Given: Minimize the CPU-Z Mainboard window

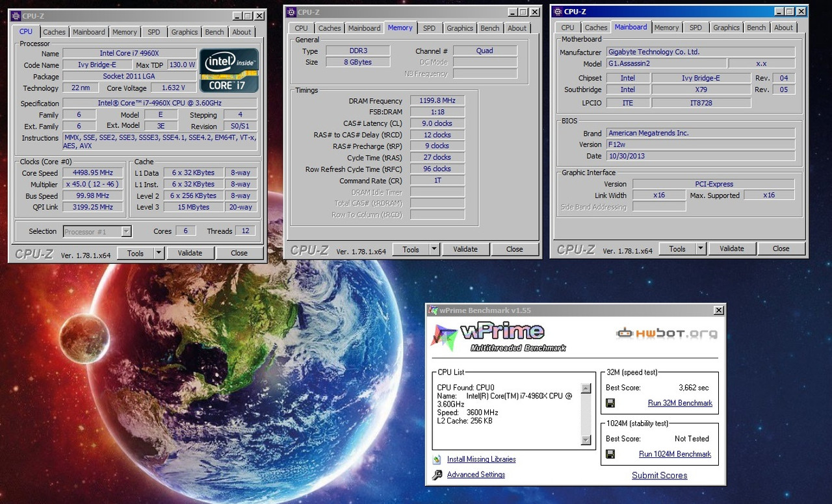Looking at the screenshot, I should (x=778, y=11).
